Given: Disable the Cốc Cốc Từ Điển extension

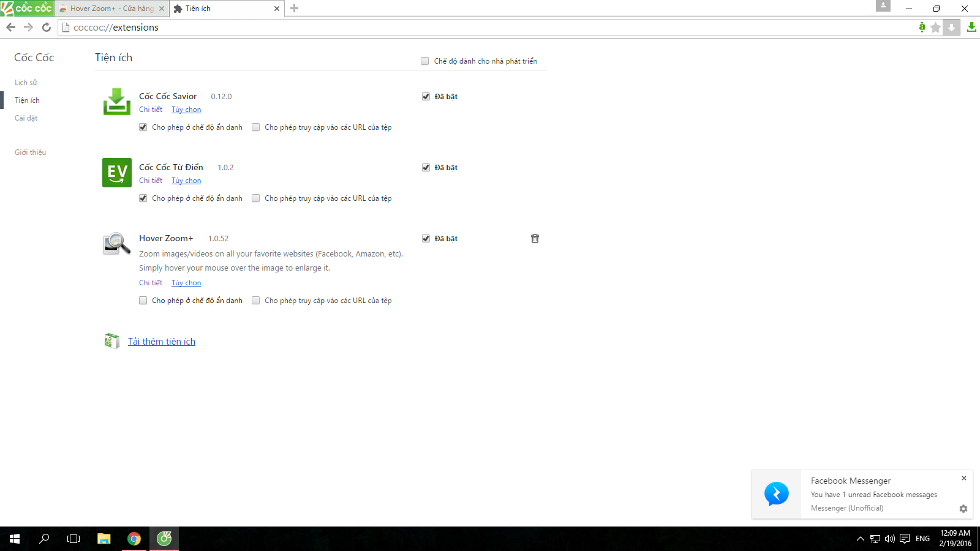Looking at the screenshot, I should [426, 168].
